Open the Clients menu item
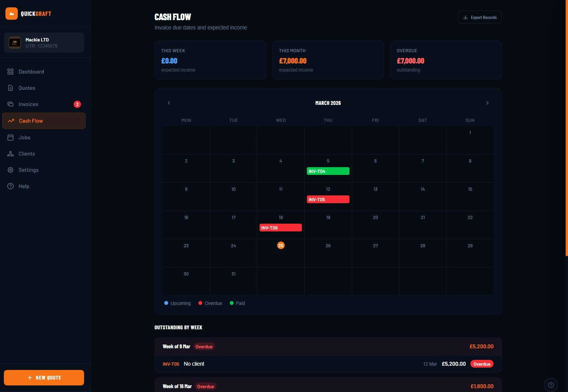Screen dimensions: 568x392 click(44, 154)
